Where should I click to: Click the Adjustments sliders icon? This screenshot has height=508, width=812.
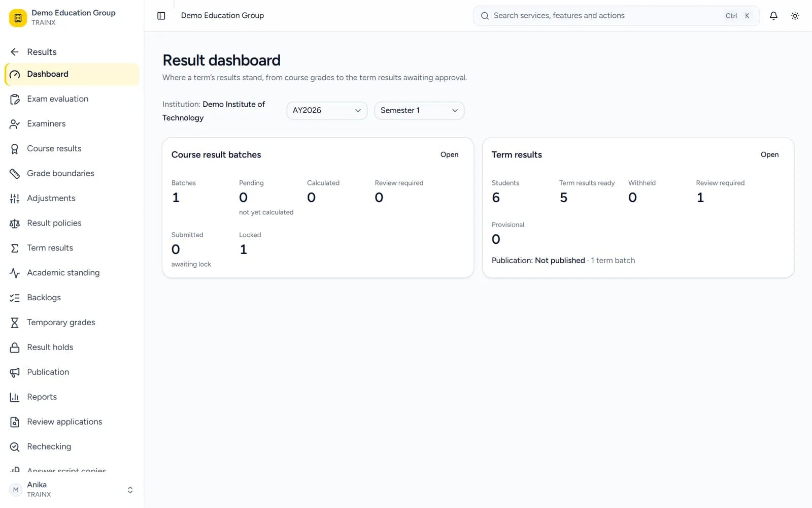point(15,199)
